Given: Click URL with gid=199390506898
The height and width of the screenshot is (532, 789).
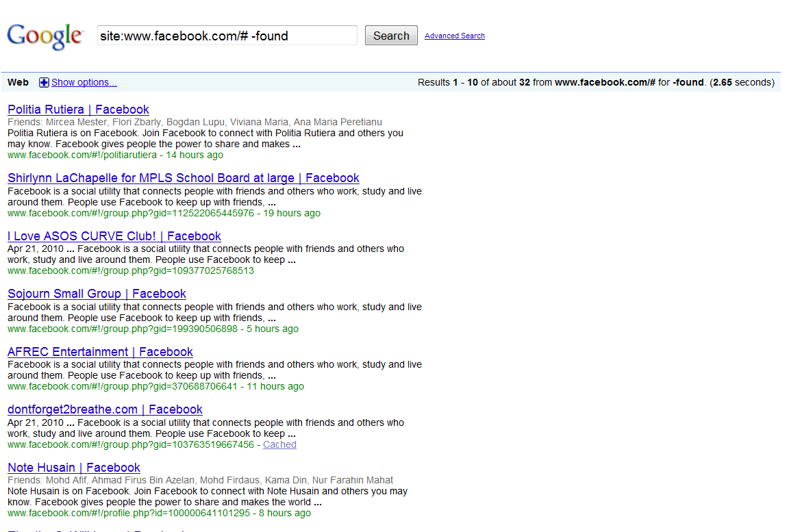Looking at the screenshot, I should (x=123, y=329).
